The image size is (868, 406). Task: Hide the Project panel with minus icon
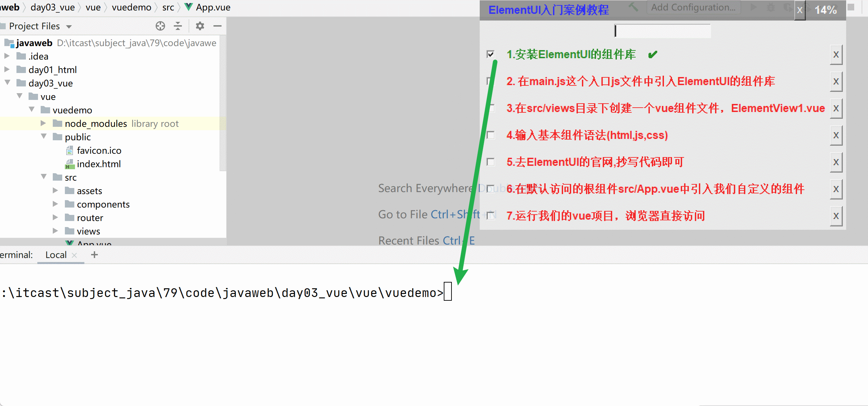coord(218,26)
